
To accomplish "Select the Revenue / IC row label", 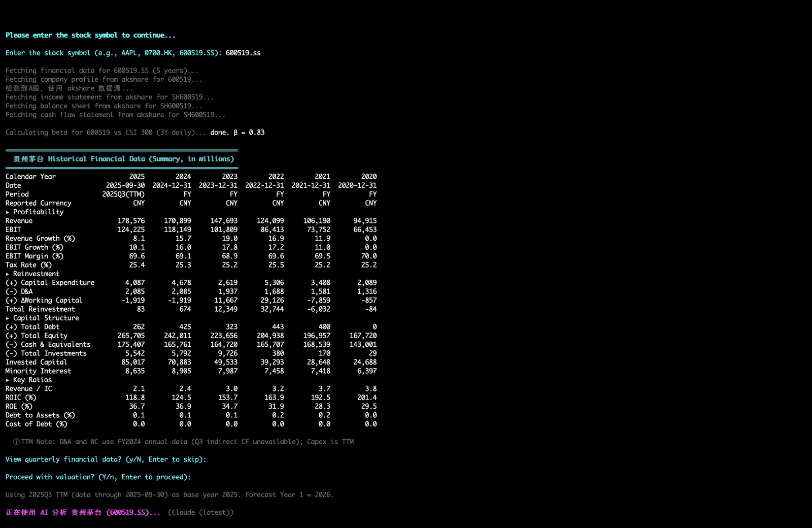I will [x=28, y=389].
